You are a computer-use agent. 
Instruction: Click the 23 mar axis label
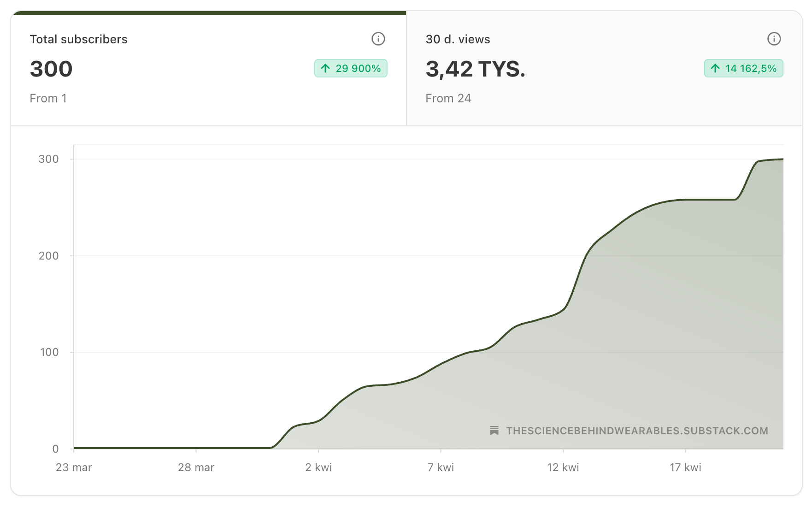click(74, 467)
